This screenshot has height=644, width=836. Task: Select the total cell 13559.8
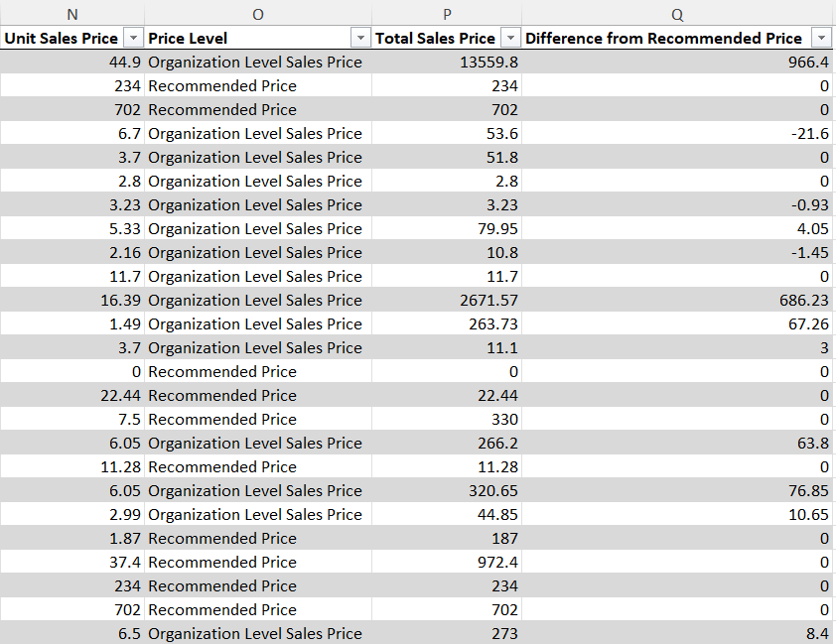point(447,63)
